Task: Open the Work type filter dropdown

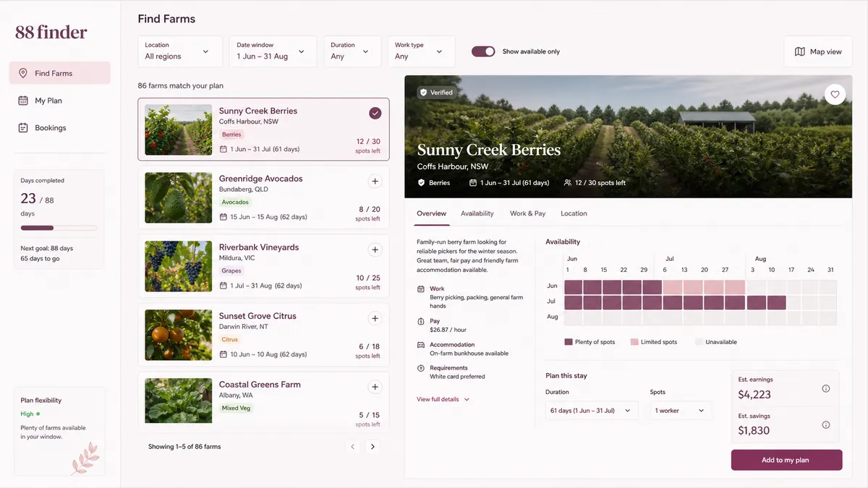Action: [421, 51]
